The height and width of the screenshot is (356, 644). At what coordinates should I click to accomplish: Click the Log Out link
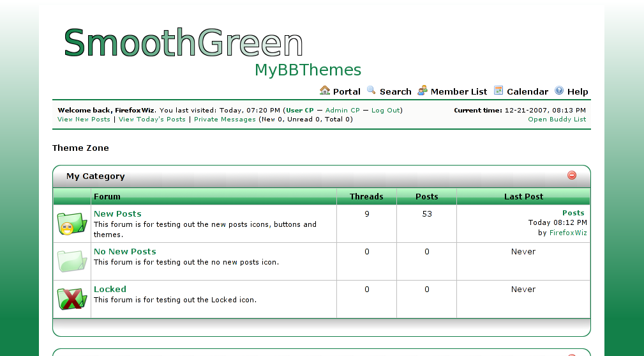pos(386,110)
